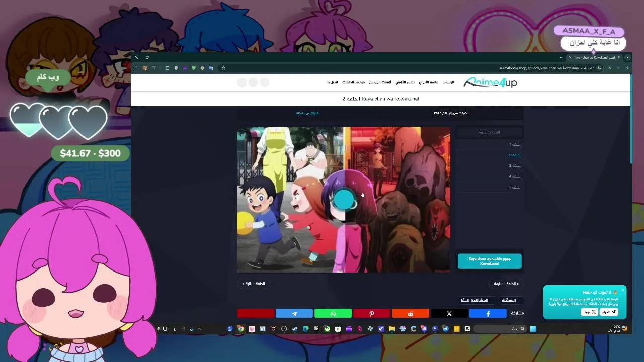Share the episode on Reddit

click(411, 313)
